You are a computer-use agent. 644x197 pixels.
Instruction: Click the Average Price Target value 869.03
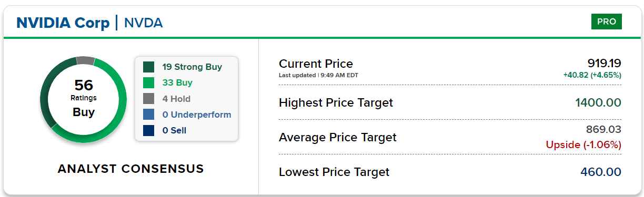[603, 129]
